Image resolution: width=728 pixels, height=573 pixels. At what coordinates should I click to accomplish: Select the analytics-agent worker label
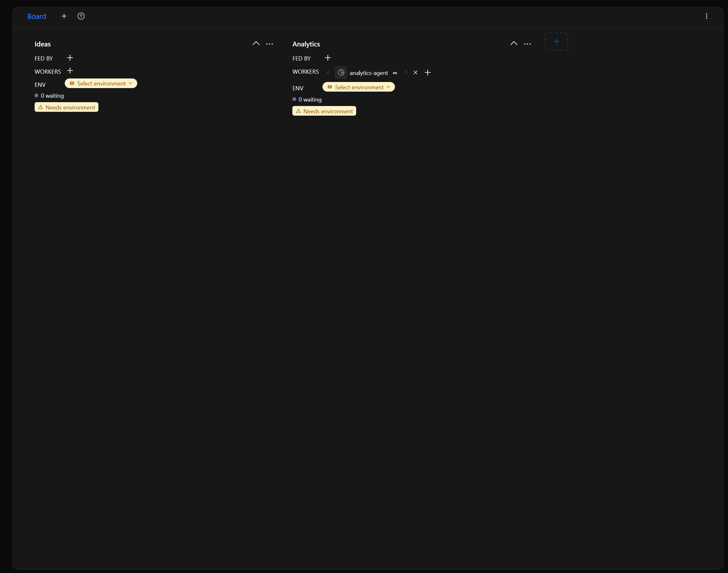369,73
